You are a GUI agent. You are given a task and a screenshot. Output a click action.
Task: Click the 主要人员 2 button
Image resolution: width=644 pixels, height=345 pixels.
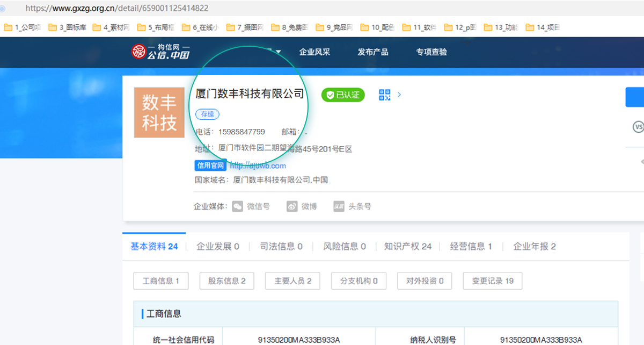[x=293, y=281]
